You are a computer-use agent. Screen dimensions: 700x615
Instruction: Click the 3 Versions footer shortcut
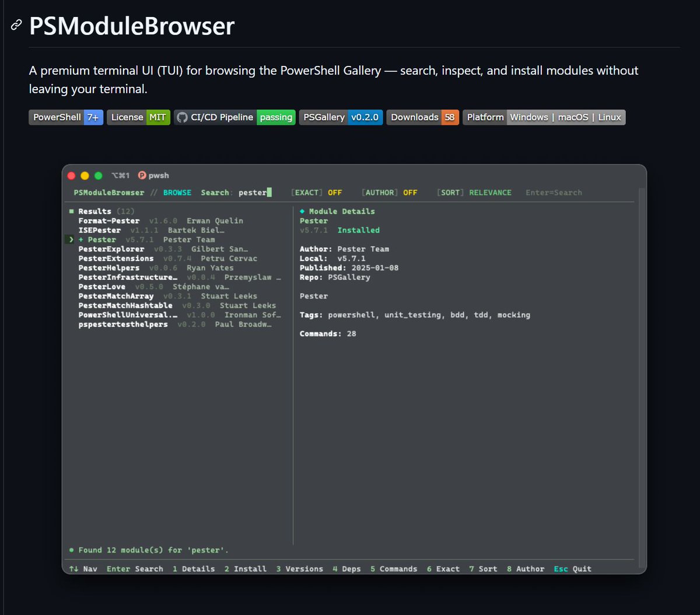click(x=299, y=569)
